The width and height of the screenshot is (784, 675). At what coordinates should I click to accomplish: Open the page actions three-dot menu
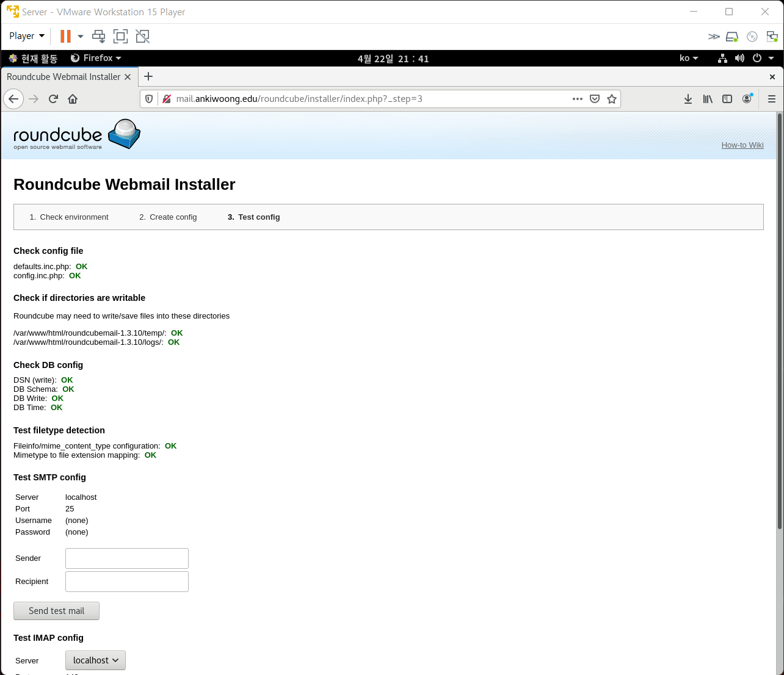point(578,99)
